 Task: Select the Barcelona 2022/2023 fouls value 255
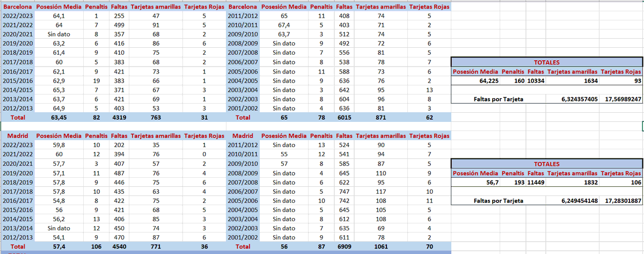[x=119, y=16]
